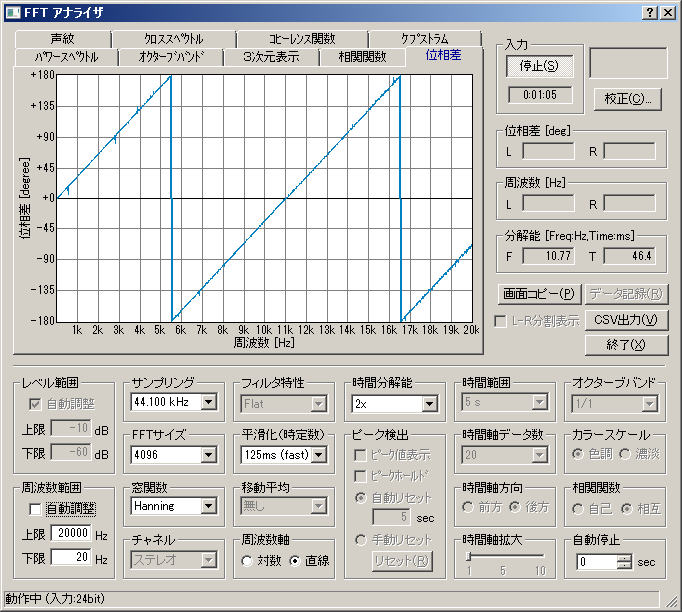
Task: Click the リセット(R) button
Action: coord(401,562)
